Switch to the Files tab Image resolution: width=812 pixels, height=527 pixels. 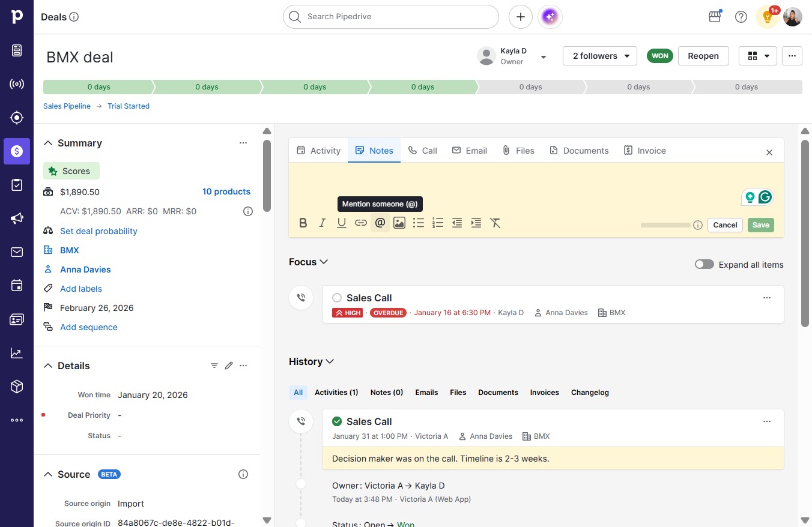point(518,151)
